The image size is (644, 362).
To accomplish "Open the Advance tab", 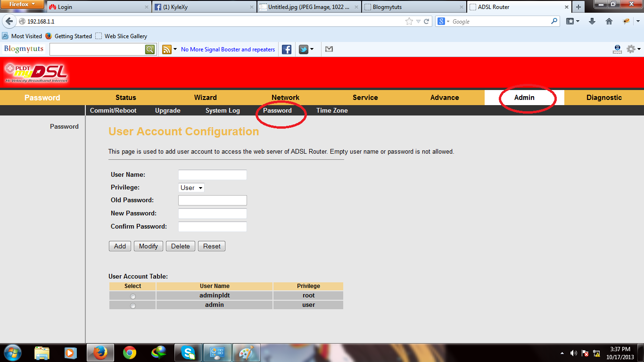I will 445,98.
